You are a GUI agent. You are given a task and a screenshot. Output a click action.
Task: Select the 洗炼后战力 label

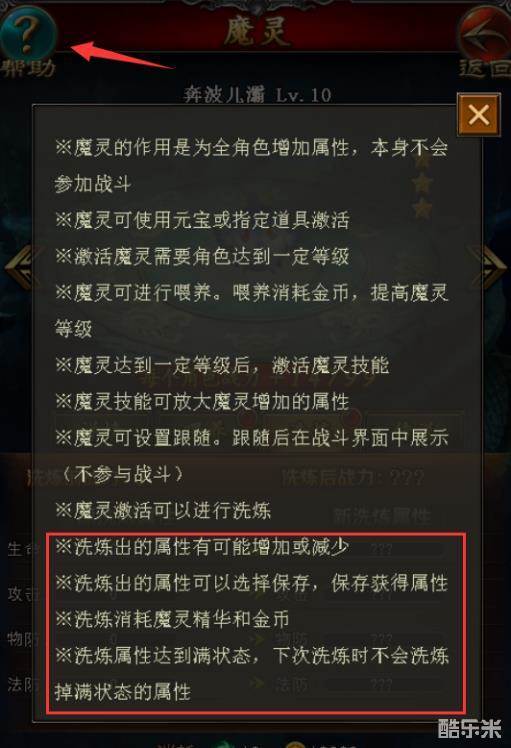pos(353,477)
